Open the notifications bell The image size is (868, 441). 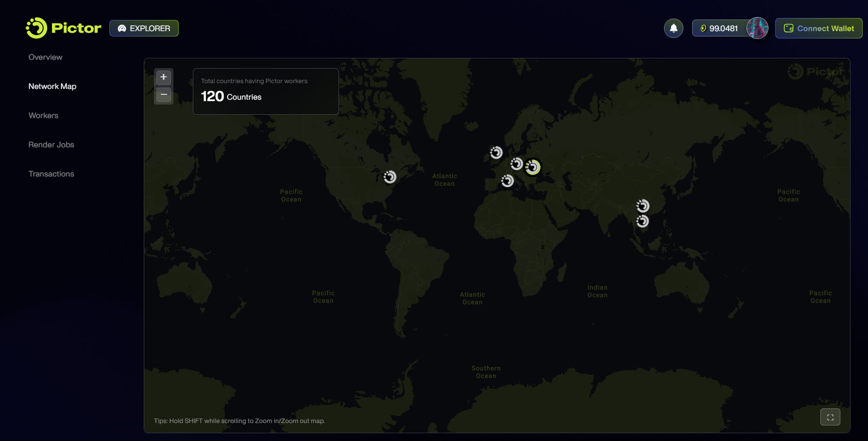673,28
